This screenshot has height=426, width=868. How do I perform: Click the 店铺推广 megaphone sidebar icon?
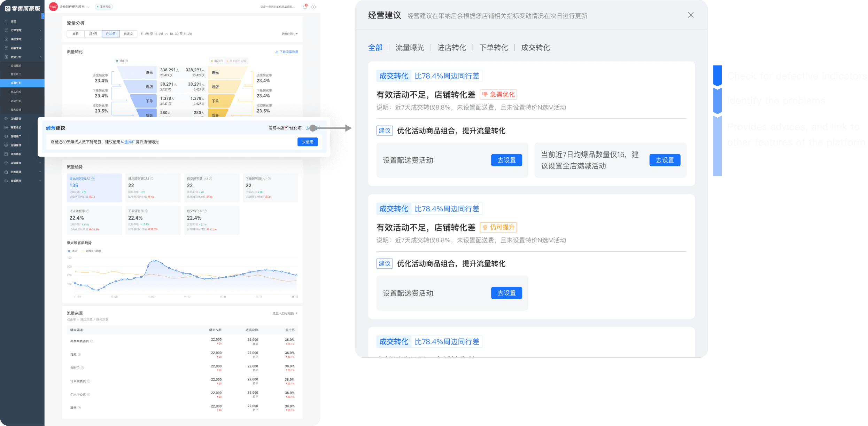click(6, 136)
